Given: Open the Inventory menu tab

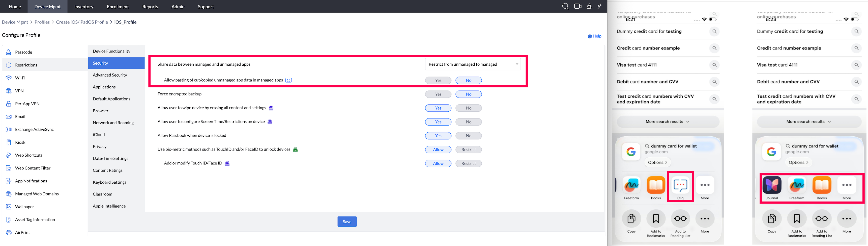Looking at the screenshot, I should click(x=83, y=6).
